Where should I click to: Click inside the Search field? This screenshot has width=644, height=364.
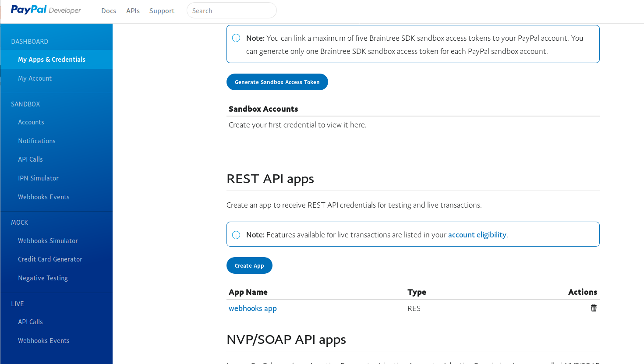coord(231,10)
